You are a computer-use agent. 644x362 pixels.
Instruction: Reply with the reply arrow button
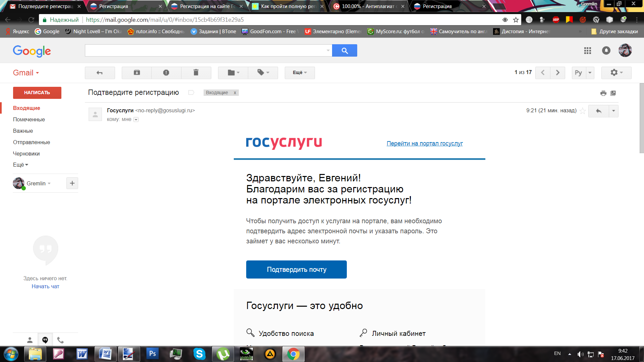(x=598, y=111)
